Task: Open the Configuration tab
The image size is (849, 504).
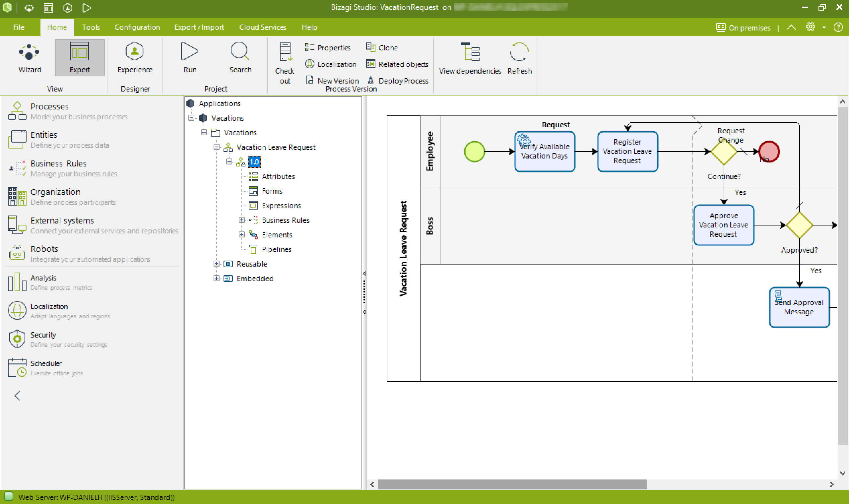Action: pyautogui.click(x=137, y=27)
